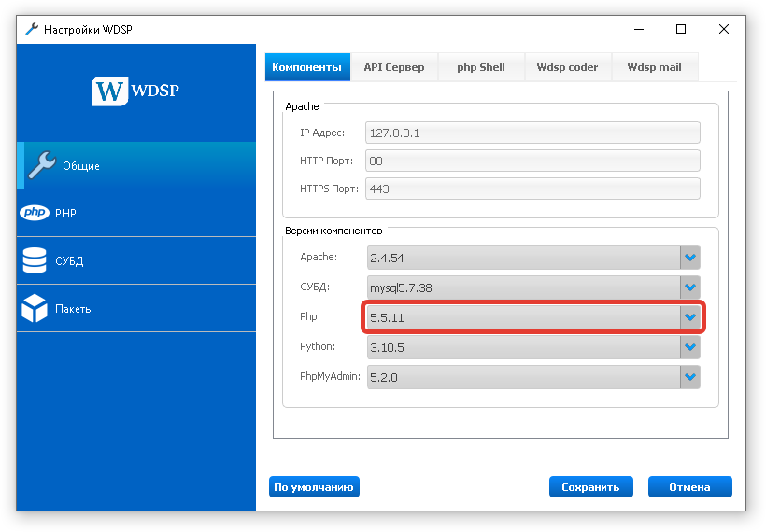Open the Общие sidebar section

[x=136, y=165]
